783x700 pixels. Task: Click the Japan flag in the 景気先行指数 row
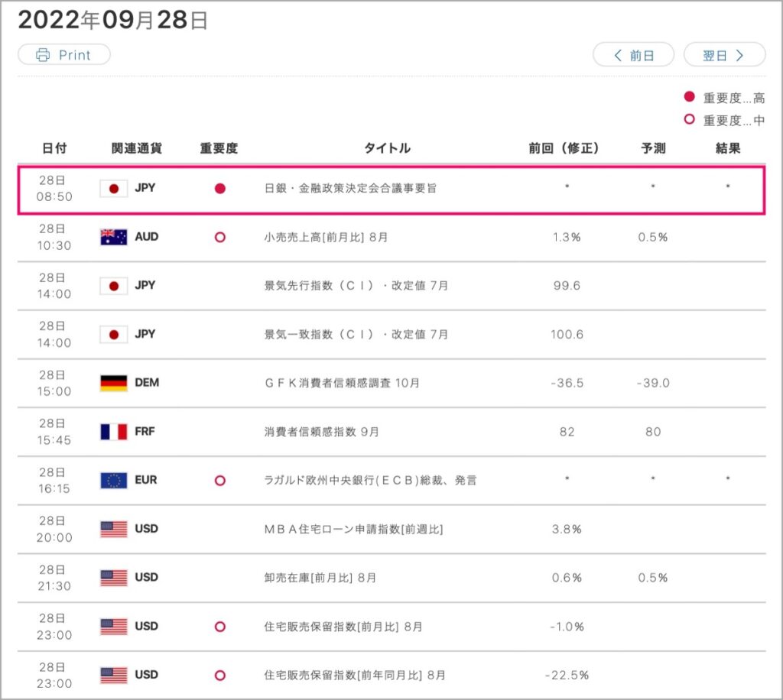114,286
